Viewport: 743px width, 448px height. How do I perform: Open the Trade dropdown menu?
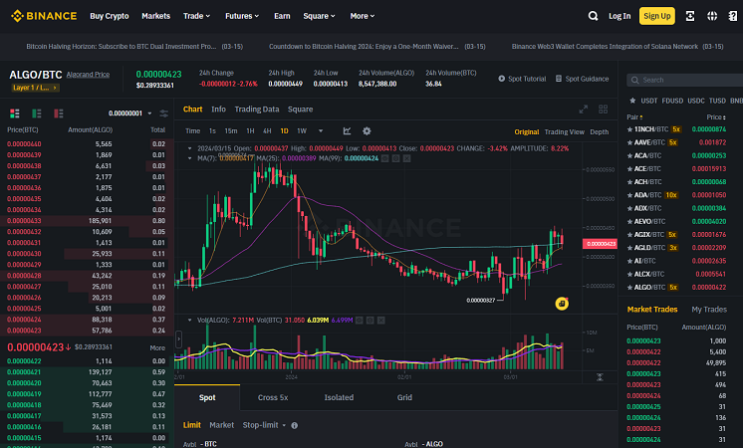tap(197, 16)
